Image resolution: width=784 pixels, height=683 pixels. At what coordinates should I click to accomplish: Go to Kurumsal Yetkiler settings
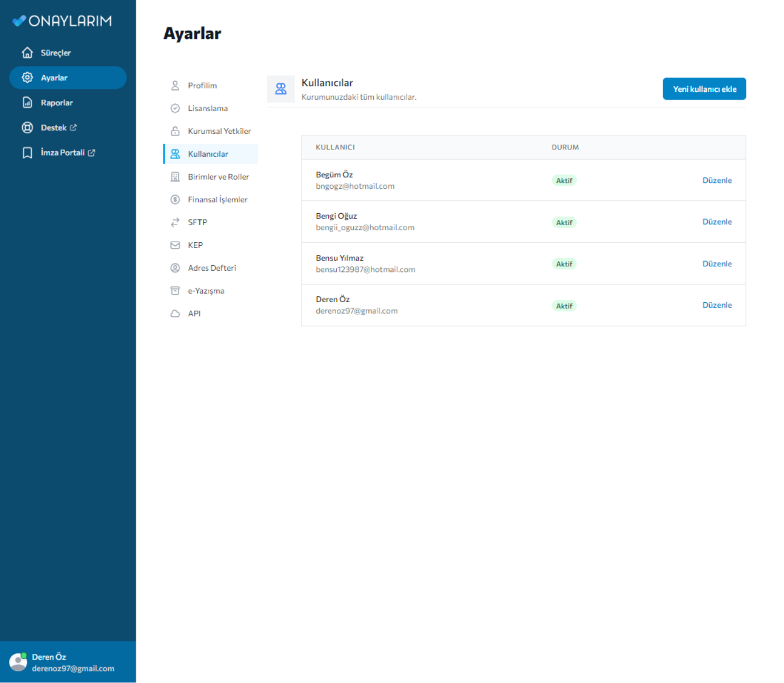[x=219, y=131]
